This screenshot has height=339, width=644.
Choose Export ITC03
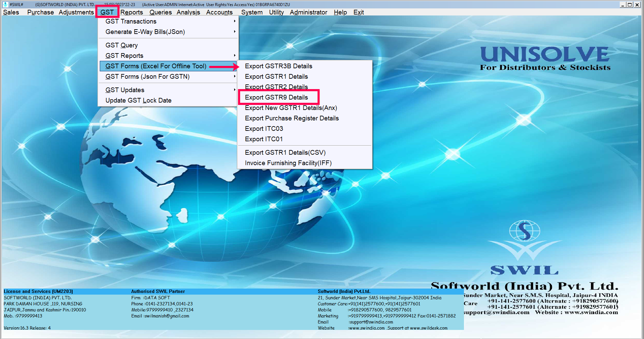click(305, 128)
